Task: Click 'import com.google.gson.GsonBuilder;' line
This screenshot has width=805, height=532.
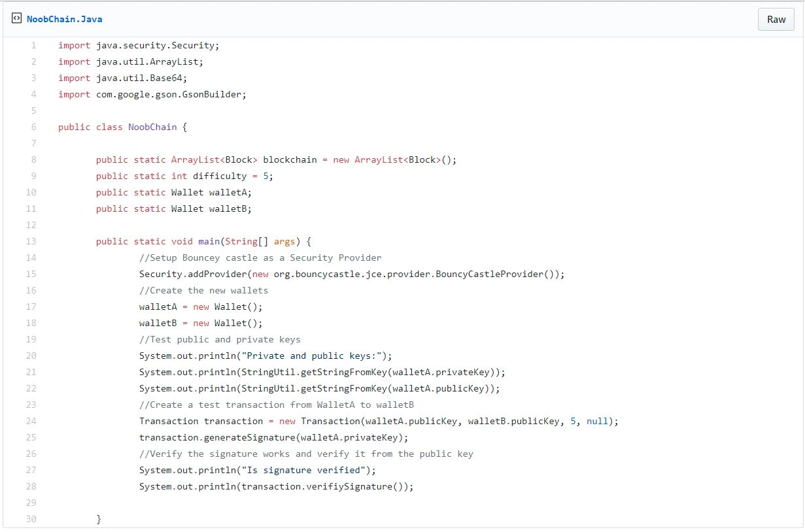Action: coord(152,94)
